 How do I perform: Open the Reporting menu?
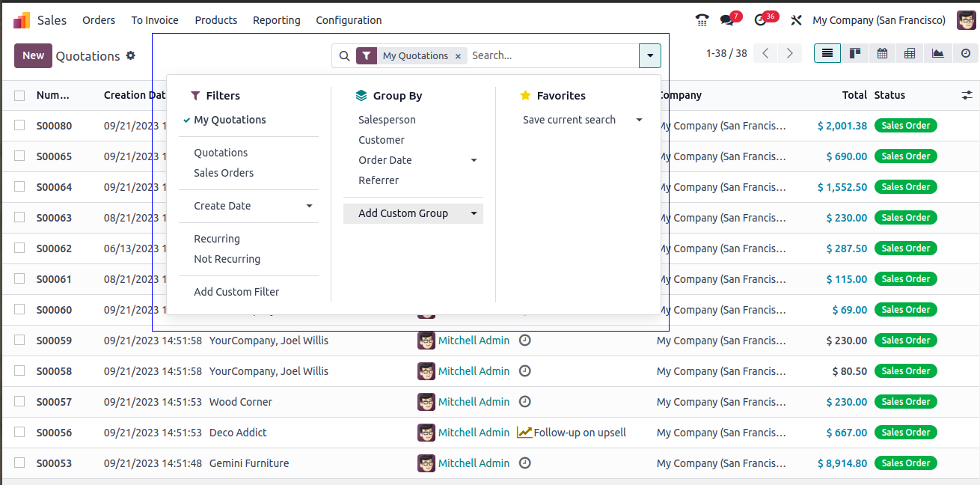pos(276,20)
